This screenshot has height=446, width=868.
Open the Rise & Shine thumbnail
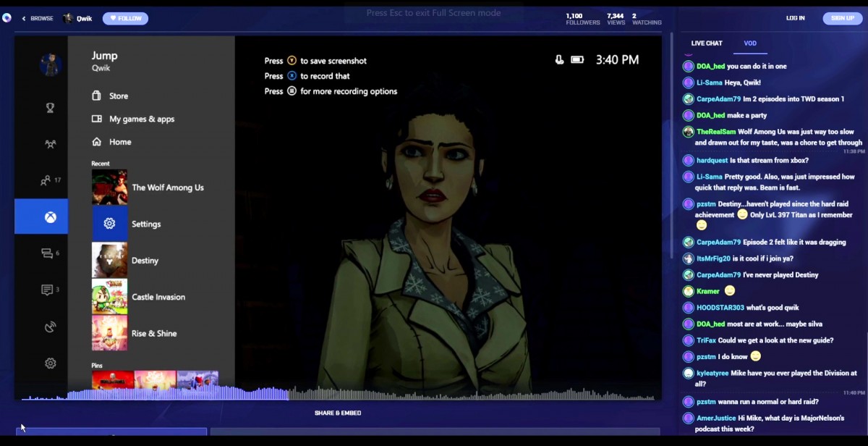click(109, 333)
